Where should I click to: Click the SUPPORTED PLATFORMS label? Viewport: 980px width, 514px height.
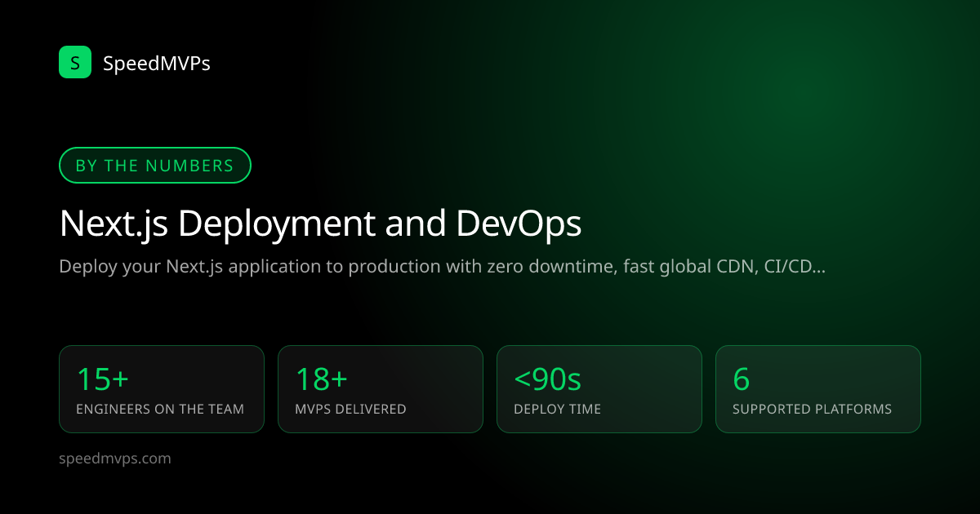tap(812, 410)
